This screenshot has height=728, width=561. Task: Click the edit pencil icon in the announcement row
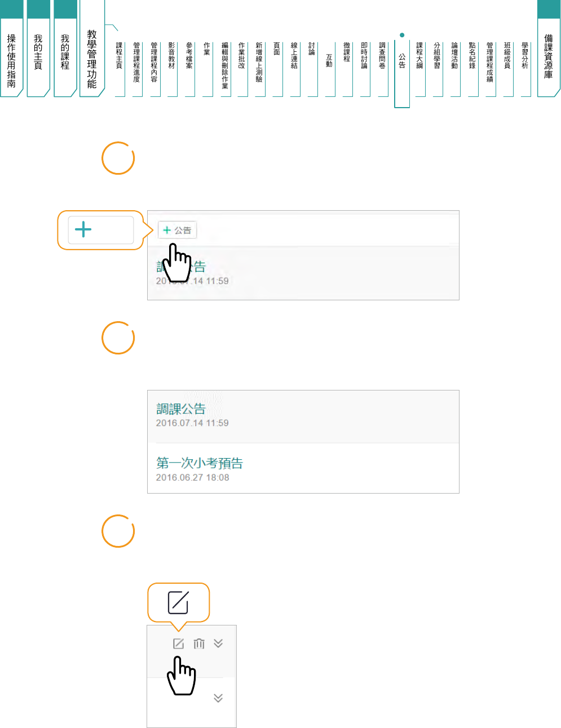click(178, 643)
